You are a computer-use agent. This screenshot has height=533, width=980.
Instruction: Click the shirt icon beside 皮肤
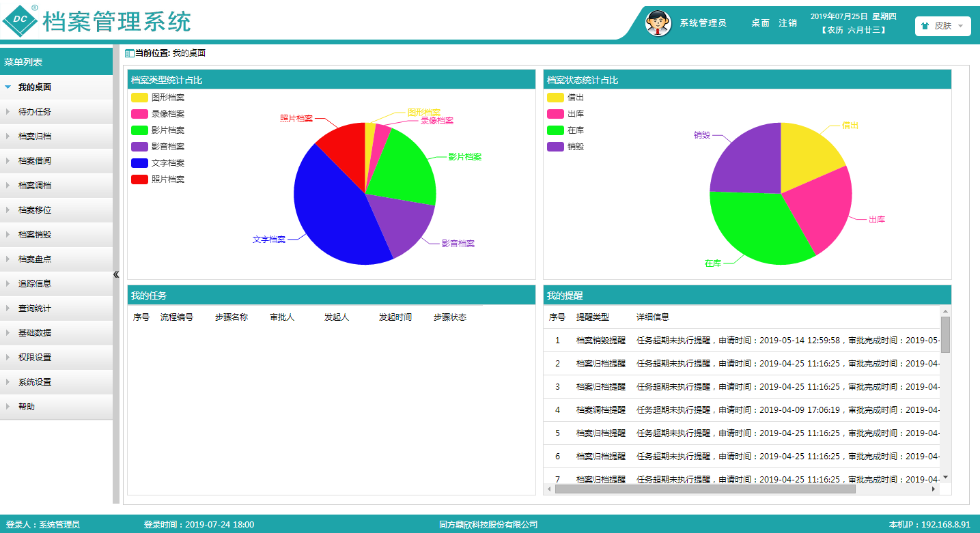[925, 26]
